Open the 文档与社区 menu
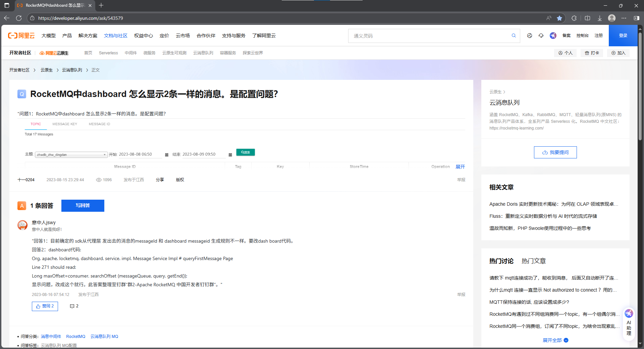Screen dimensions: 644x349 pos(116,36)
